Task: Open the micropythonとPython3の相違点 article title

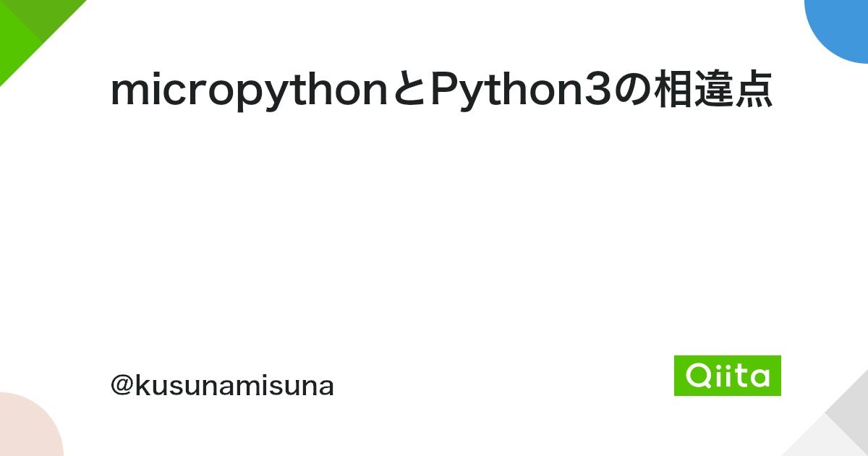Action: pyautogui.click(x=442, y=92)
